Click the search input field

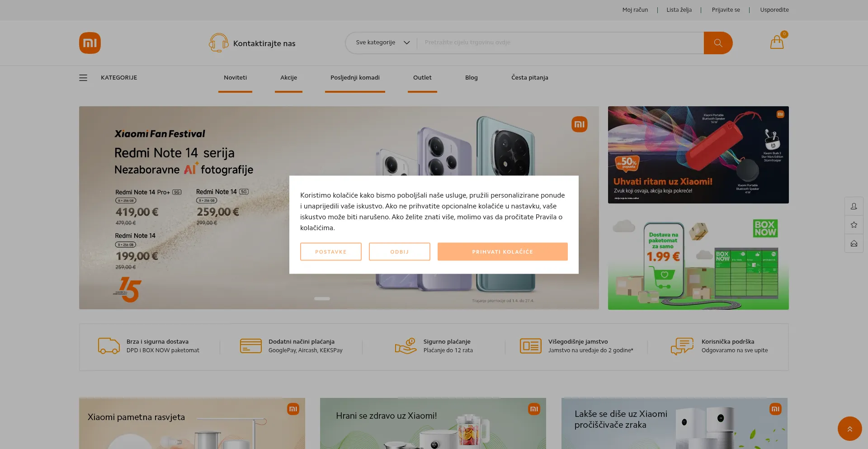point(560,43)
